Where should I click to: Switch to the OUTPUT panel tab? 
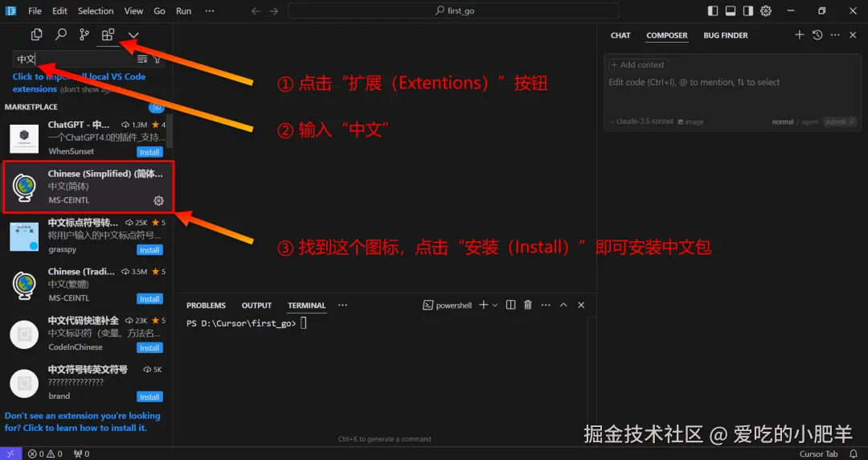256,306
